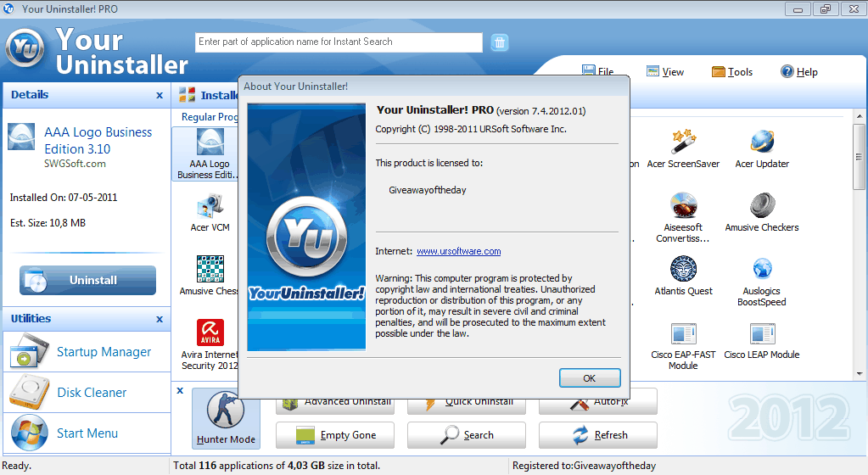Click the Instant Search input field
The width and height of the screenshot is (868, 475).
coord(339,42)
